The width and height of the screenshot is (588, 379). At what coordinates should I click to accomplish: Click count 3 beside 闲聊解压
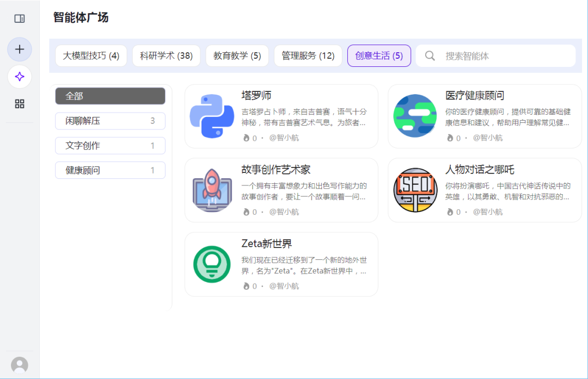pyautogui.click(x=152, y=121)
